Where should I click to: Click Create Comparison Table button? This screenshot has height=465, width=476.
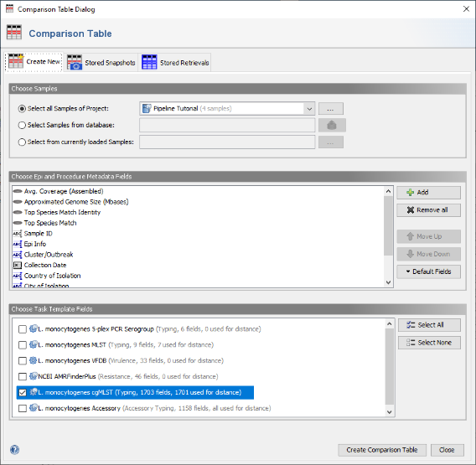[x=382, y=450]
